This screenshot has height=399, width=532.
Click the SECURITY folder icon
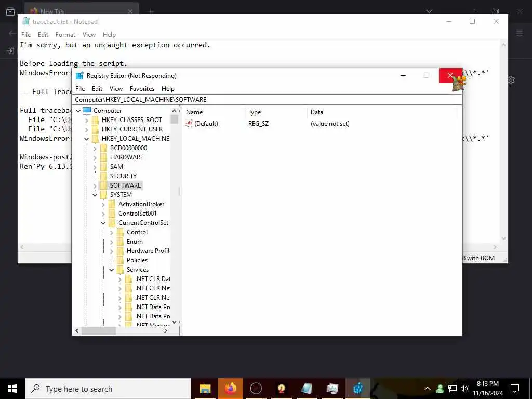tap(103, 176)
